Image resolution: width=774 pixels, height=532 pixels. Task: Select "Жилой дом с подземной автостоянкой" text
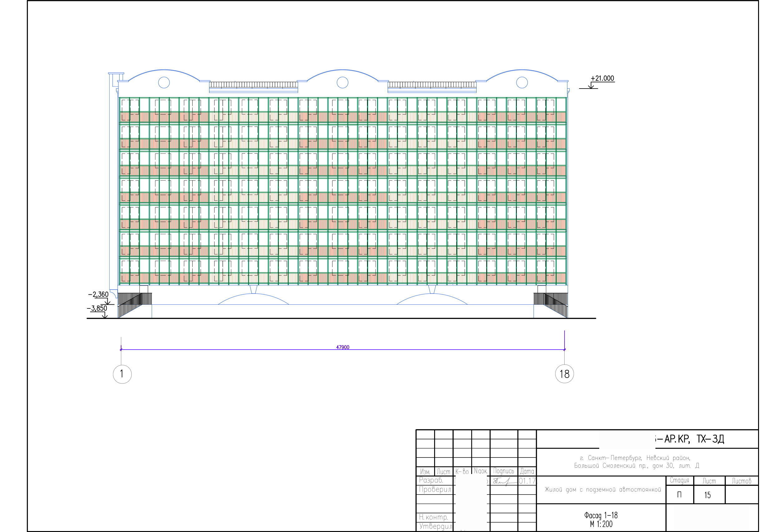coord(603,490)
